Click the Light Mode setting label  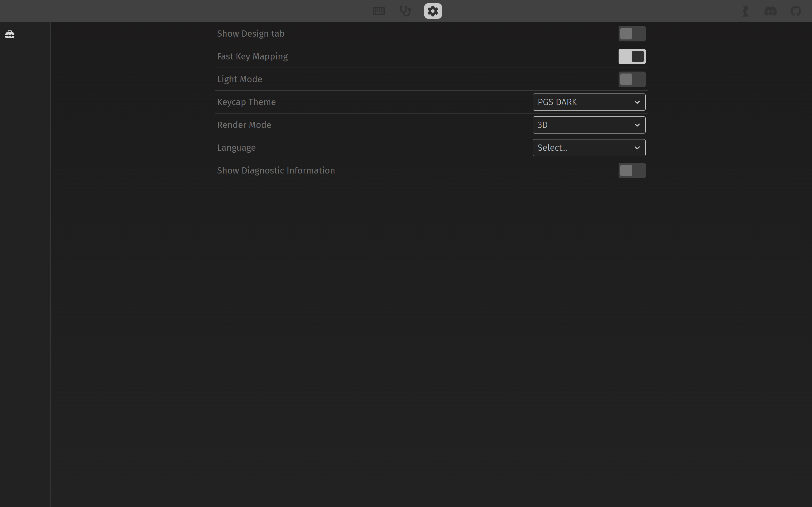coord(239,79)
